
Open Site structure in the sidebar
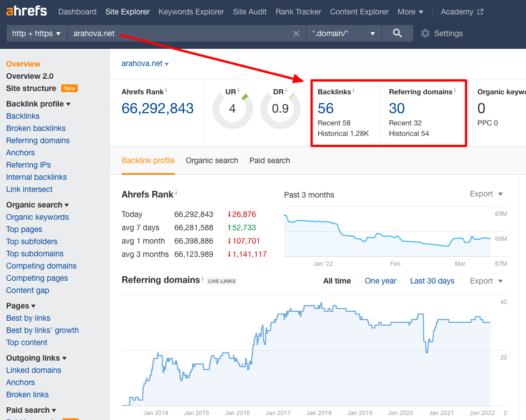click(x=31, y=88)
